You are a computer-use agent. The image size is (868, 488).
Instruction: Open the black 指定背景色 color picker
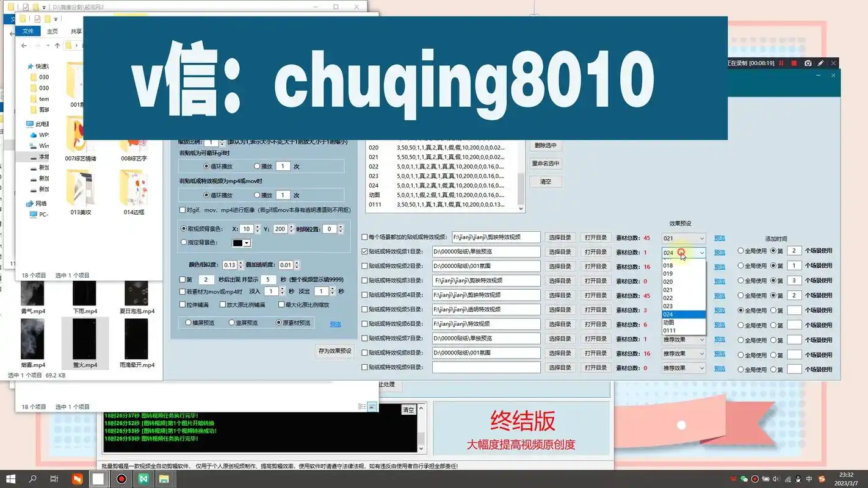242,243
